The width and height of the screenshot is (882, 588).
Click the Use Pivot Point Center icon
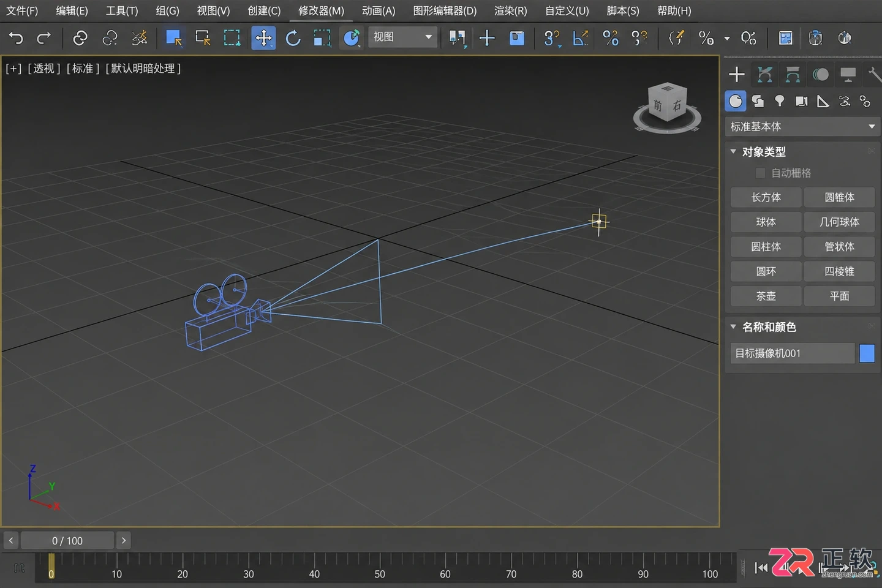tap(457, 38)
